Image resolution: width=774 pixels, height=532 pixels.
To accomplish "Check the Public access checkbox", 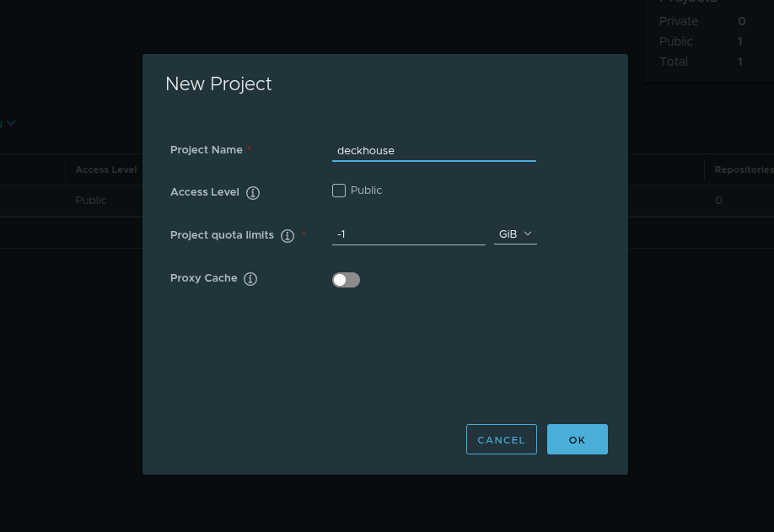I will pos(338,191).
